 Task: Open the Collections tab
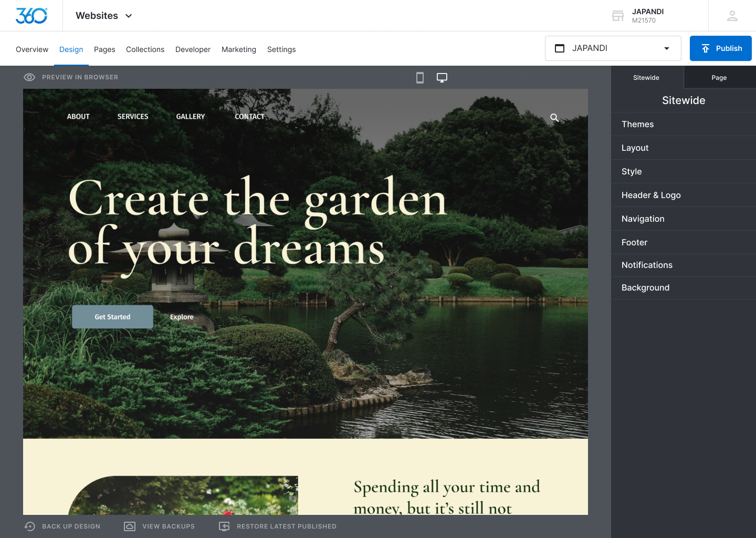145,49
